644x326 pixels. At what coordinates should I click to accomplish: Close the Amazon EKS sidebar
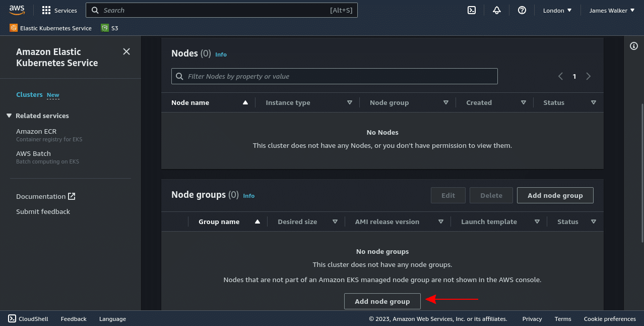[x=126, y=51]
